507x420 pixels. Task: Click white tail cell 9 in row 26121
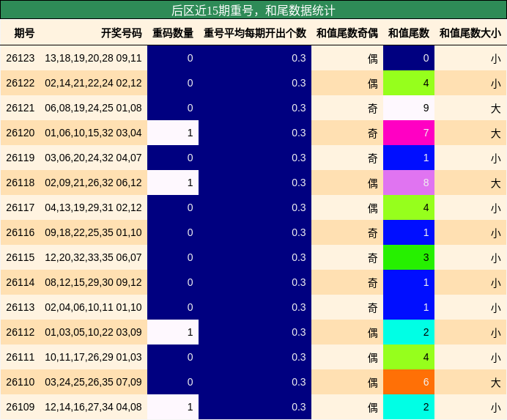(409, 108)
